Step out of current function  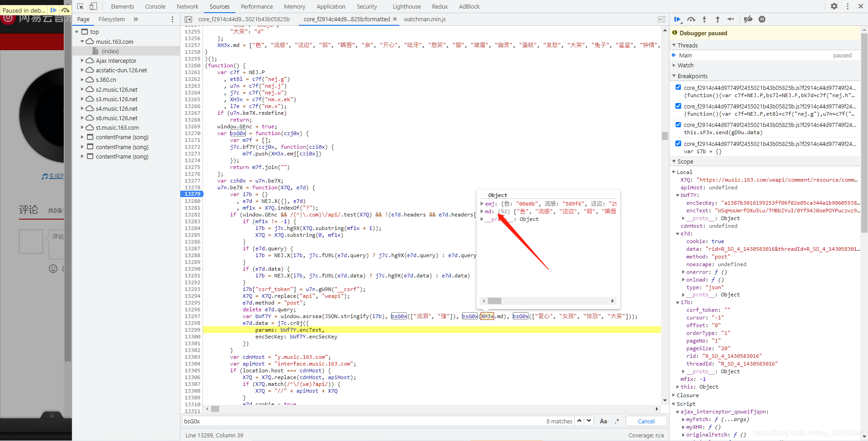pos(717,19)
